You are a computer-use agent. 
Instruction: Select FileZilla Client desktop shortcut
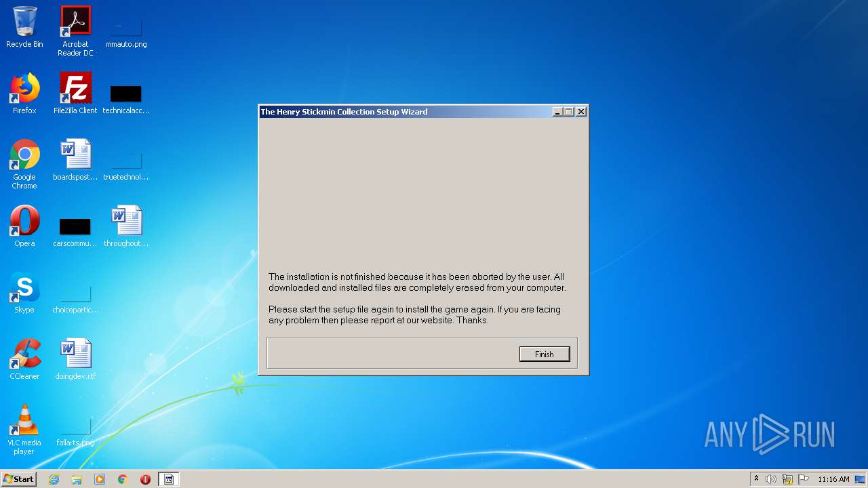point(75,94)
